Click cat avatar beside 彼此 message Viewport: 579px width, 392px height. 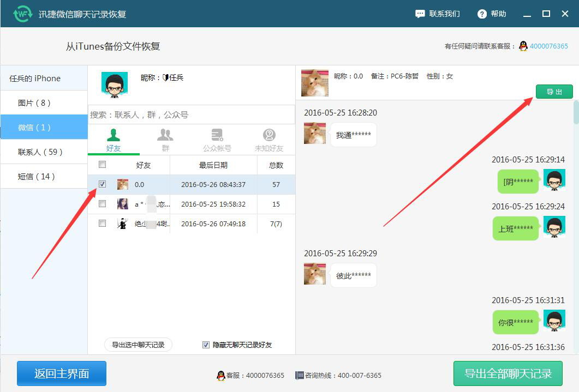[315, 274]
